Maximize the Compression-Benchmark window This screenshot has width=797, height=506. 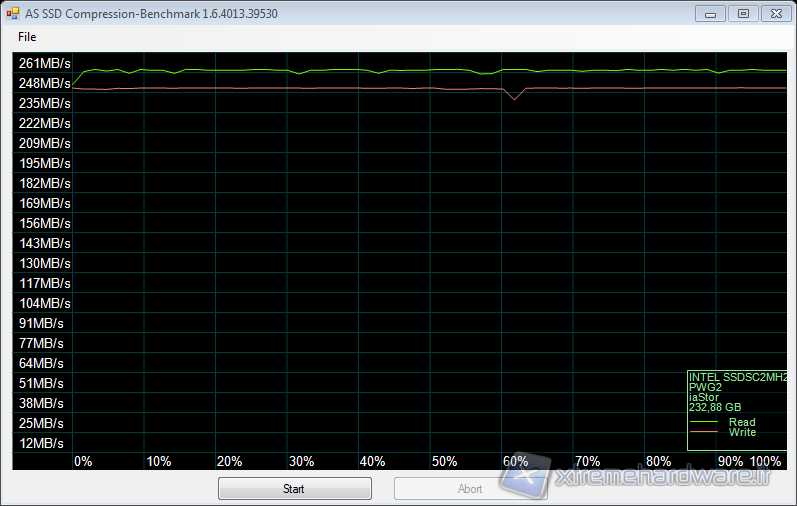point(742,13)
